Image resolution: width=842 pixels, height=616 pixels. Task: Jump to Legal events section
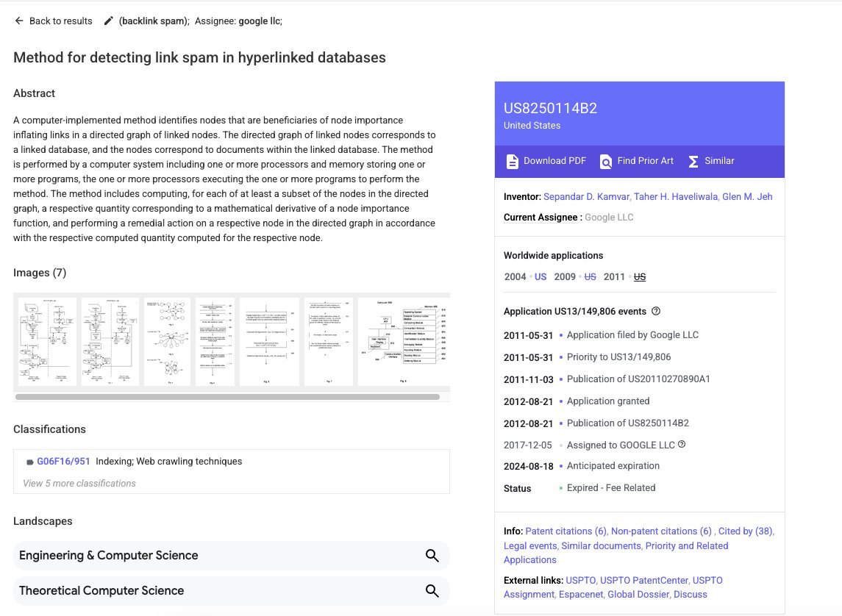tap(530, 545)
